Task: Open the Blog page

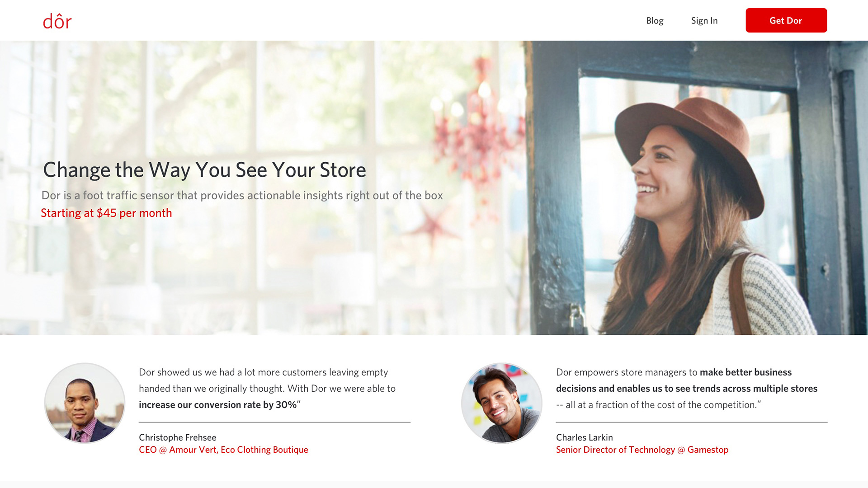Action: click(654, 21)
